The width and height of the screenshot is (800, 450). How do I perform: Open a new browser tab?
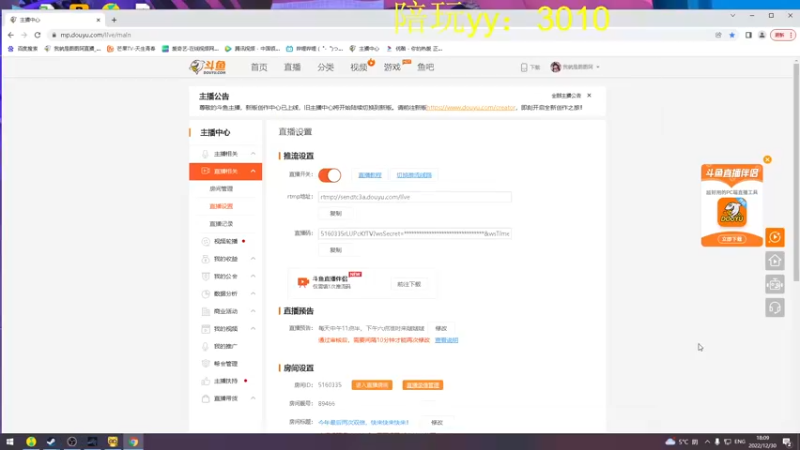[x=114, y=20]
